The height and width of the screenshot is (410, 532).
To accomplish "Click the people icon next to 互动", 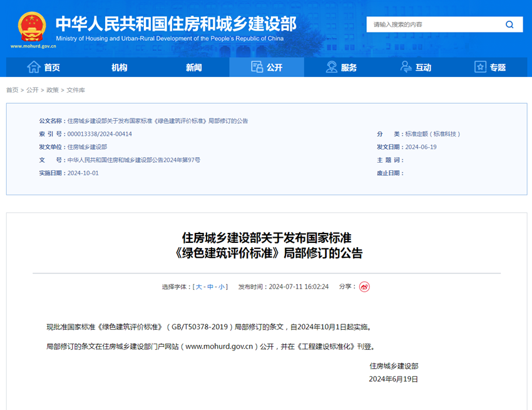I will pos(404,67).
